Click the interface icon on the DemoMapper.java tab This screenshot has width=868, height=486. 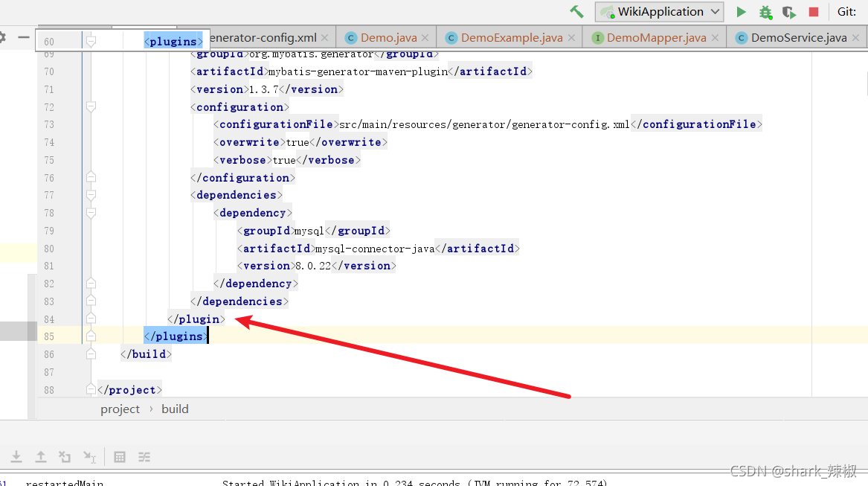[597, 38]
